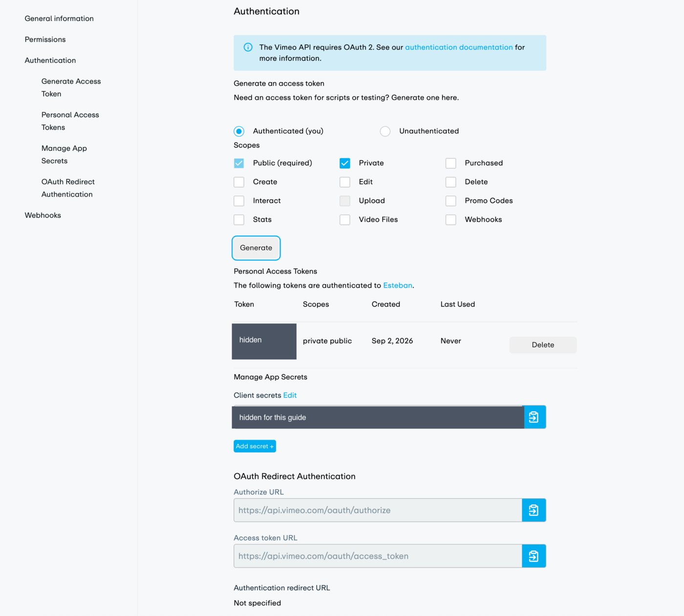Enable the Purchased scope checkbox
The image size is (684, 616).
[451, 163]
